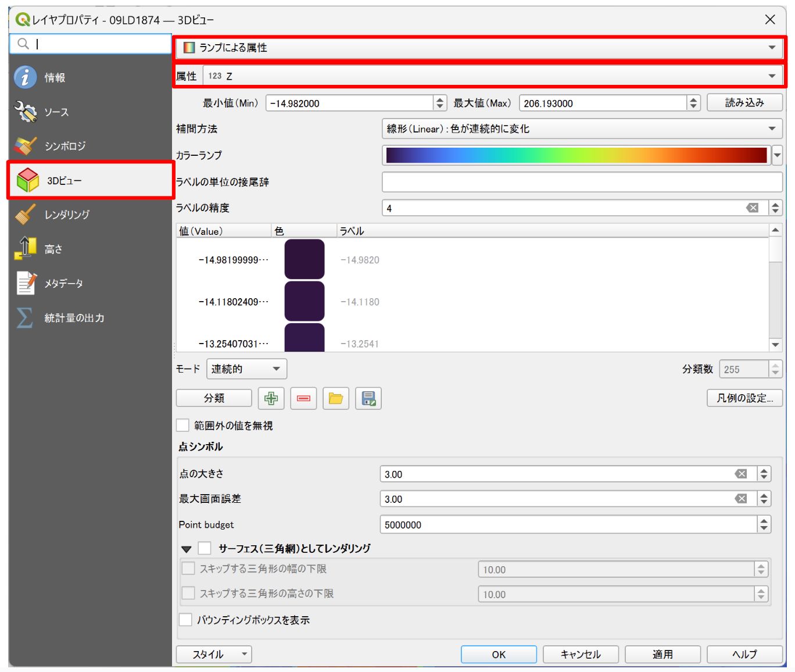Click the load color map folder icon

336,398
